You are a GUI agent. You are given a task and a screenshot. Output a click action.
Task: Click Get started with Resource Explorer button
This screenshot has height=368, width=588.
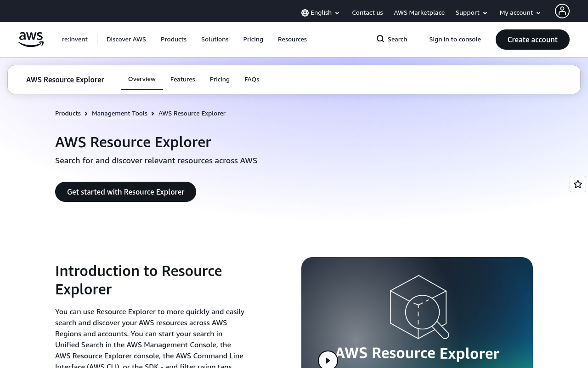click(x=125, y=192)
